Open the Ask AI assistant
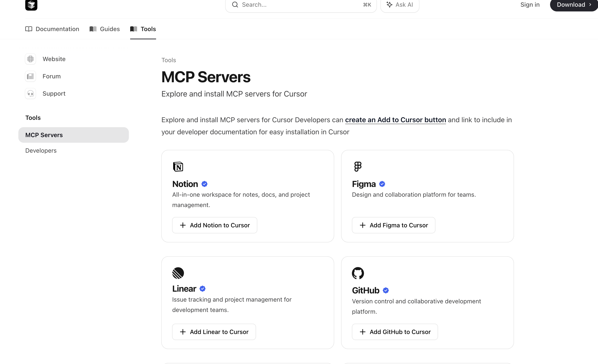The width and height of the screenshot is (598, 364). pos(399,5)
